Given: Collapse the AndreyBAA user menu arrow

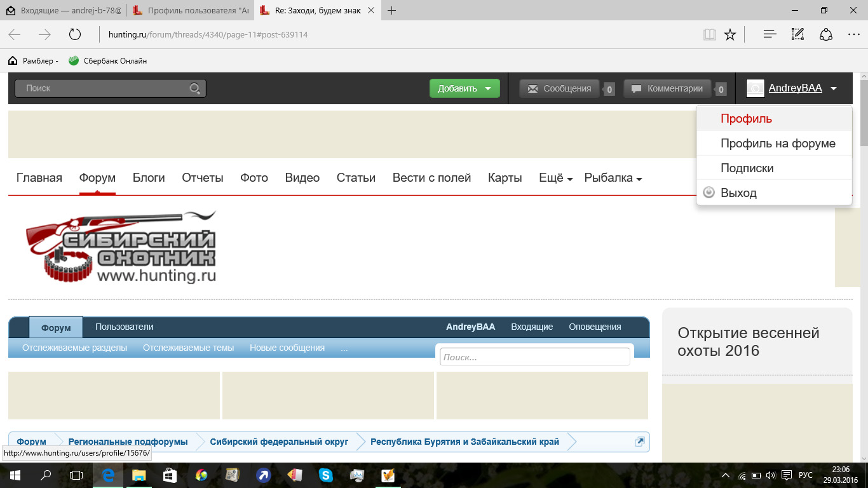Looking at the screenshot, I should (834, 89).
